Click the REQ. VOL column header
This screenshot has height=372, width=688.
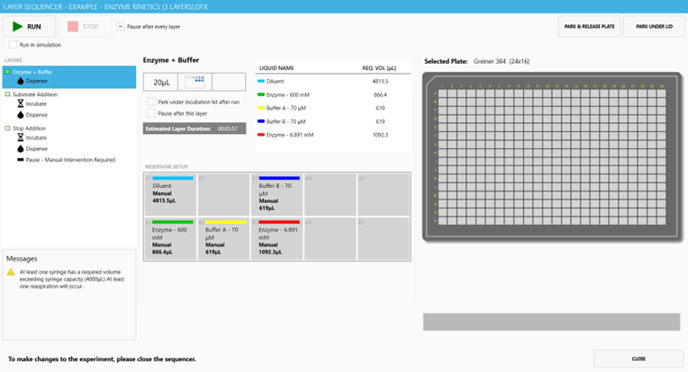[x=379, y=68]
